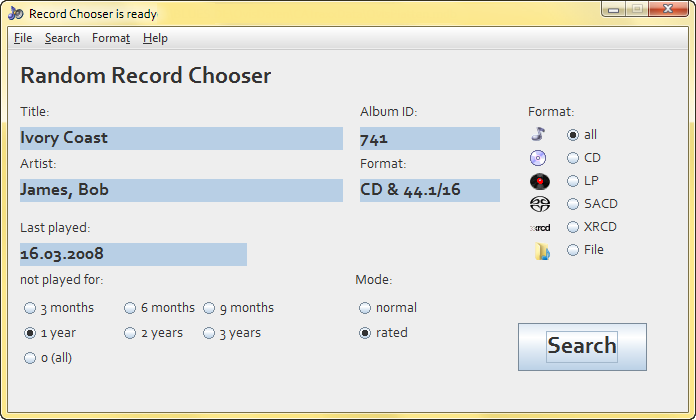This screenshot has height=420, width=696.
Task: Click the XRCD logo icon
Action: pos(540,228)
